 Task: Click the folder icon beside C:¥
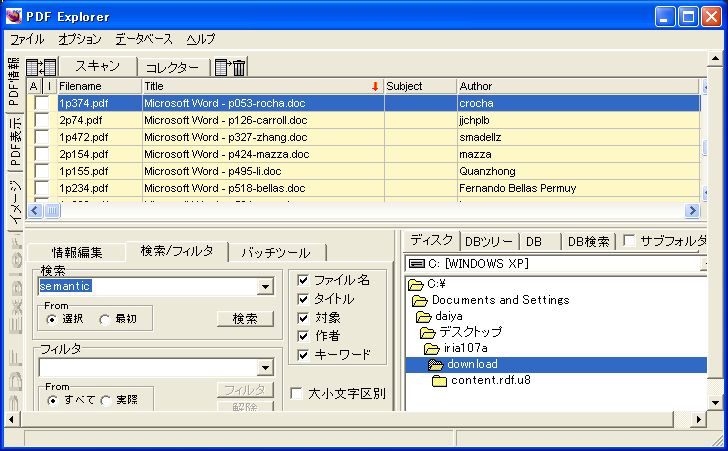(416, 284)
